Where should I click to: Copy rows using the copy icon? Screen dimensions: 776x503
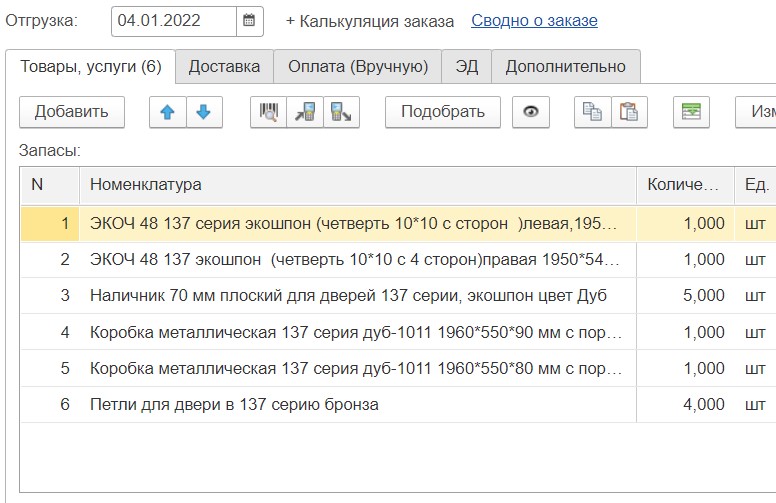[593, 112]
